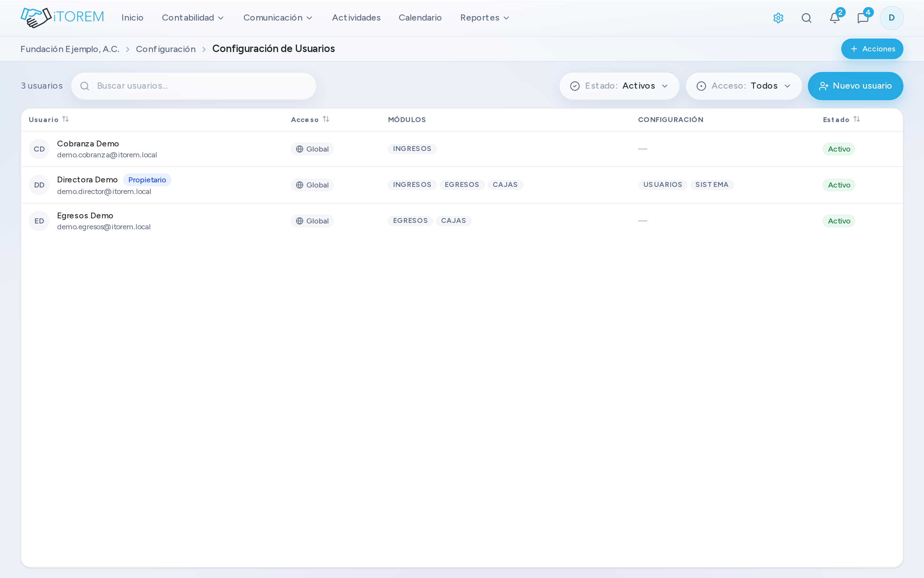Sort by Usuario column arrows
This screenshot has width=924, height=578.
(x=66, y=119)
